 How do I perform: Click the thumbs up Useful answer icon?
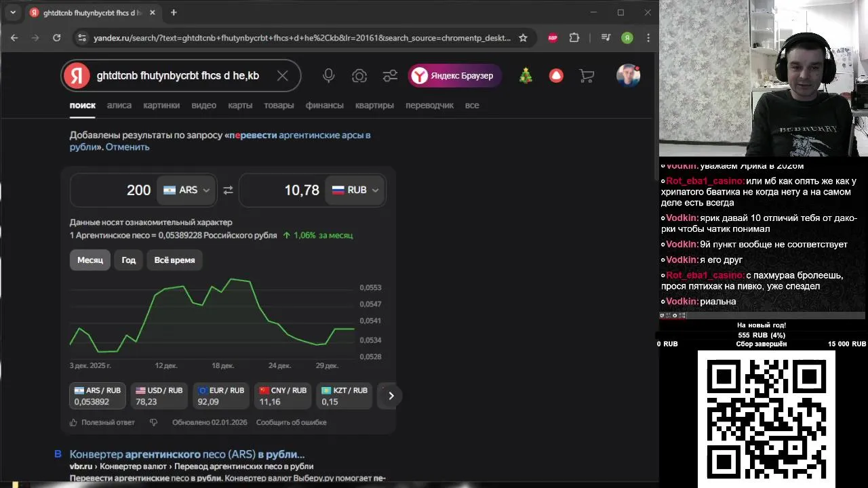click(73, 422)
